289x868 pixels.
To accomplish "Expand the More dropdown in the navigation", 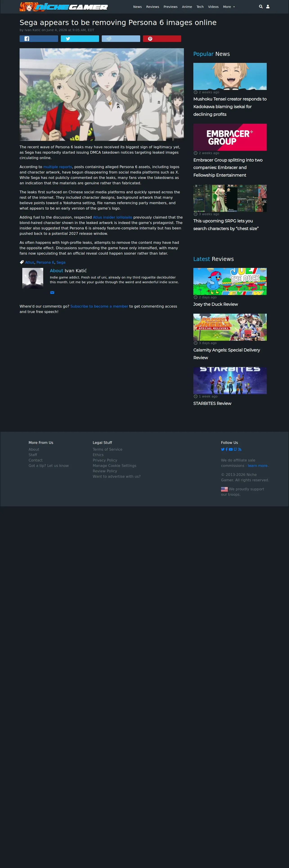I will point(229,7).
